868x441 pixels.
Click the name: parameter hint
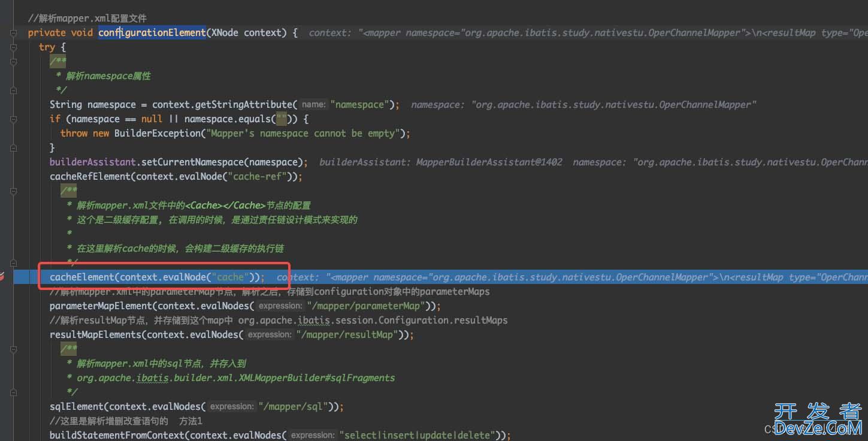[314, 105]
